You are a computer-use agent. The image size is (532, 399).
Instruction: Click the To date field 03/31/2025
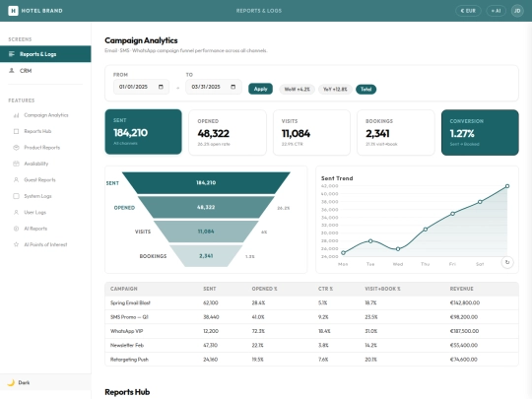click(x=214, y=87)
